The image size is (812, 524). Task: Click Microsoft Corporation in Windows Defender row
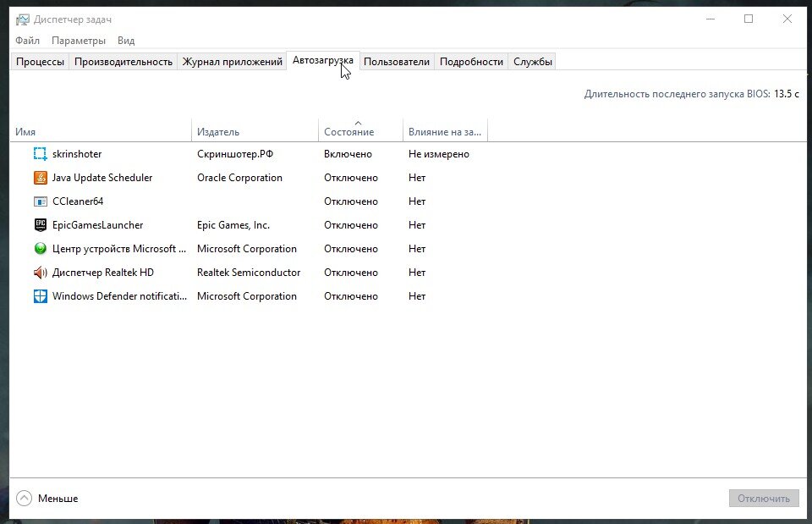(247, 296)
